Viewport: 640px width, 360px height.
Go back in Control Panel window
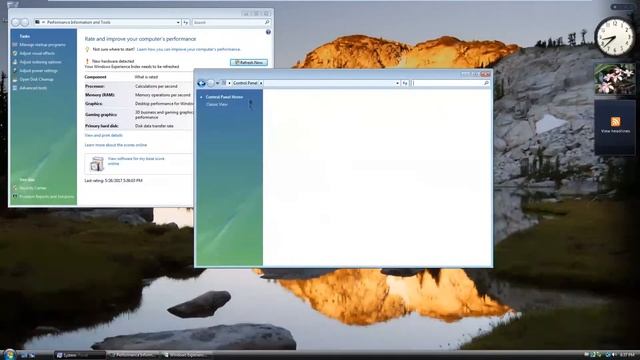tap(201, 83)
